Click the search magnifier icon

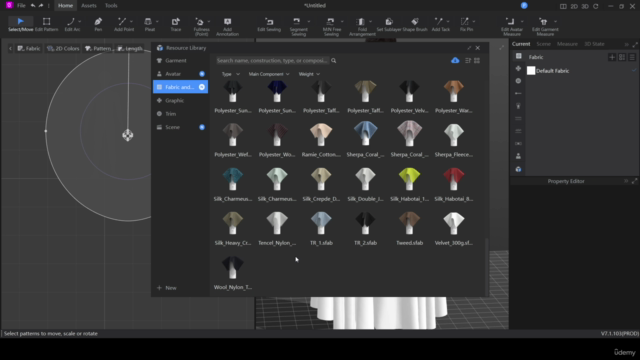click(333, 60)
